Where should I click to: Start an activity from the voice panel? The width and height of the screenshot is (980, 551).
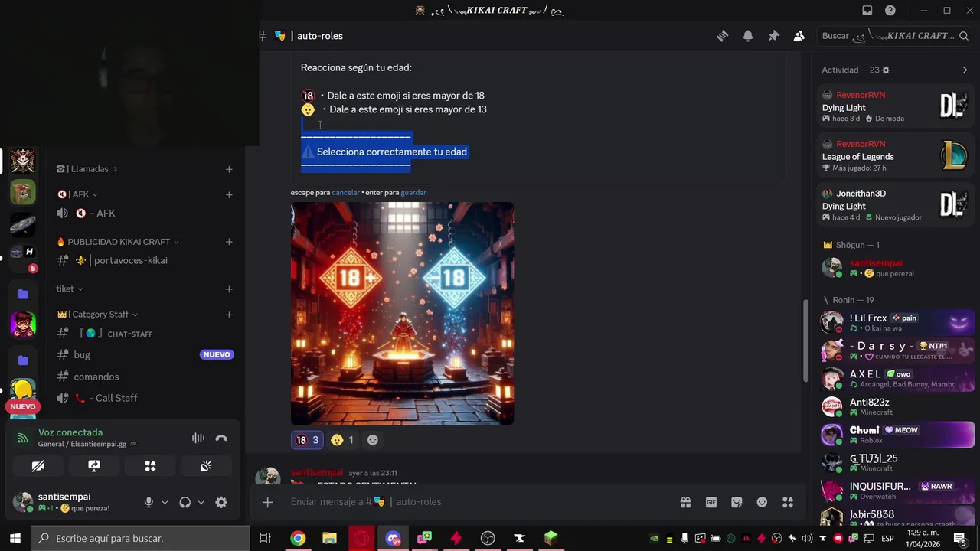[150, 466]
